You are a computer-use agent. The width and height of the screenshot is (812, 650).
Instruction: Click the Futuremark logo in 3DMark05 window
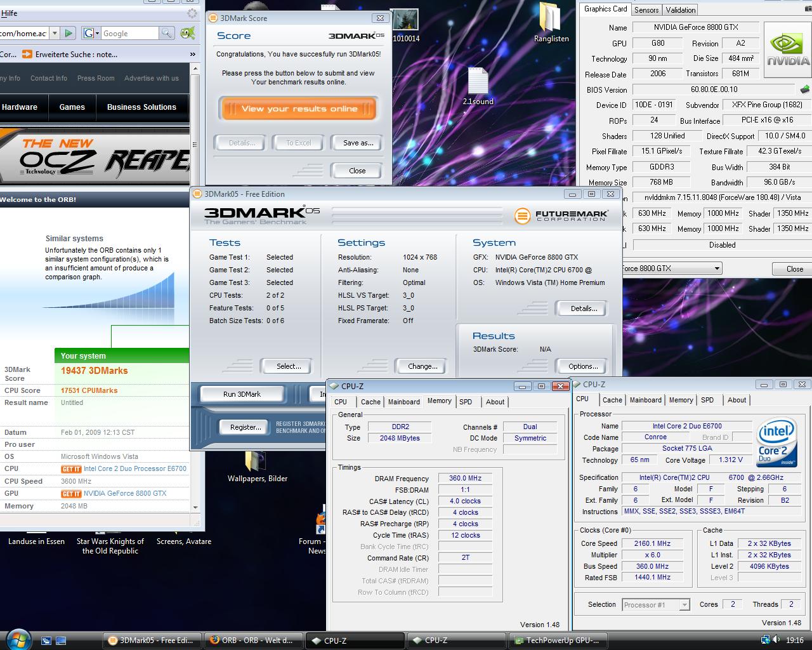coord(561,216)
